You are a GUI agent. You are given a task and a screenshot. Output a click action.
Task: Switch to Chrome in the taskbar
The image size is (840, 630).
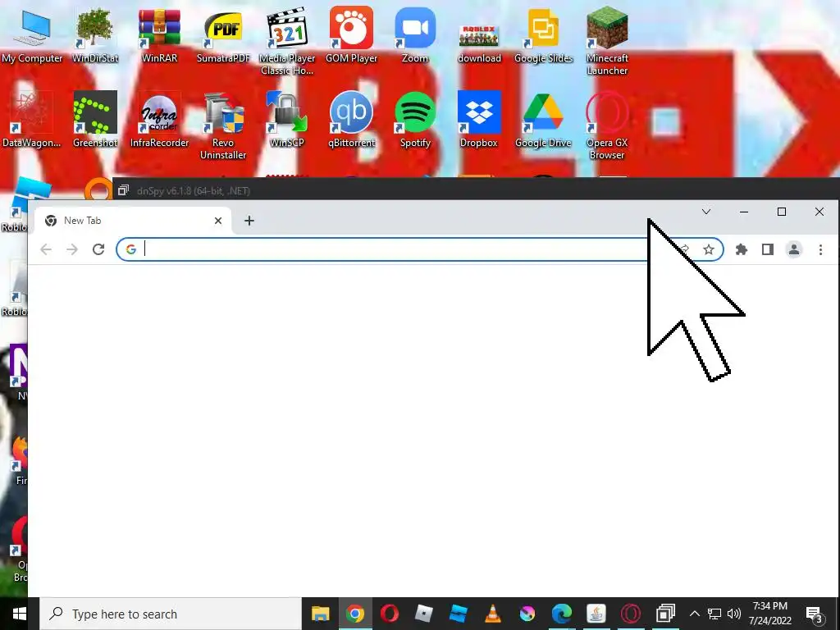pos(354,614)
